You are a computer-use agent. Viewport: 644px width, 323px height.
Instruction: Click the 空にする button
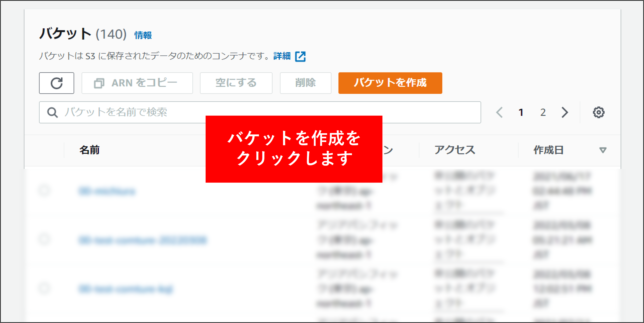point(236,83)
